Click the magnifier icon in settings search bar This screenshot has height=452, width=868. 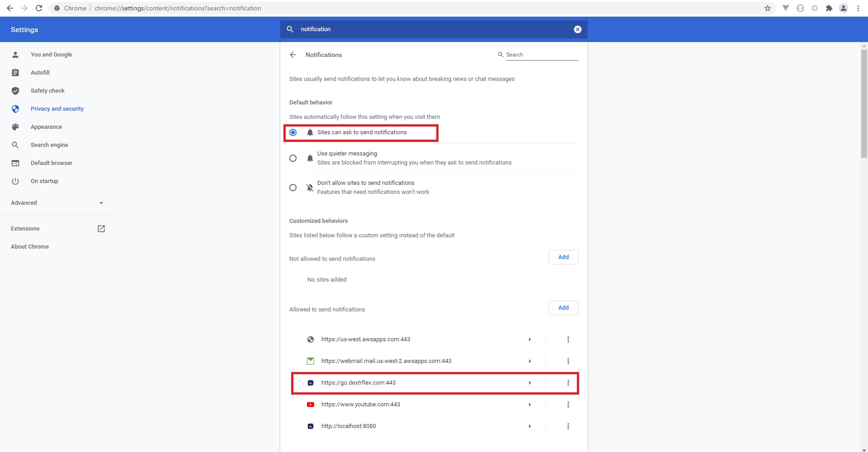(290, 29)
